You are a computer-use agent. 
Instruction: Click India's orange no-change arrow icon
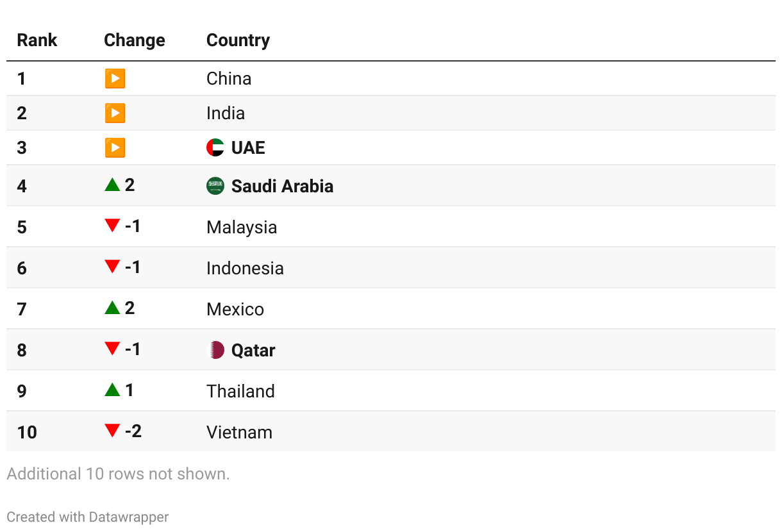point(115,113)
